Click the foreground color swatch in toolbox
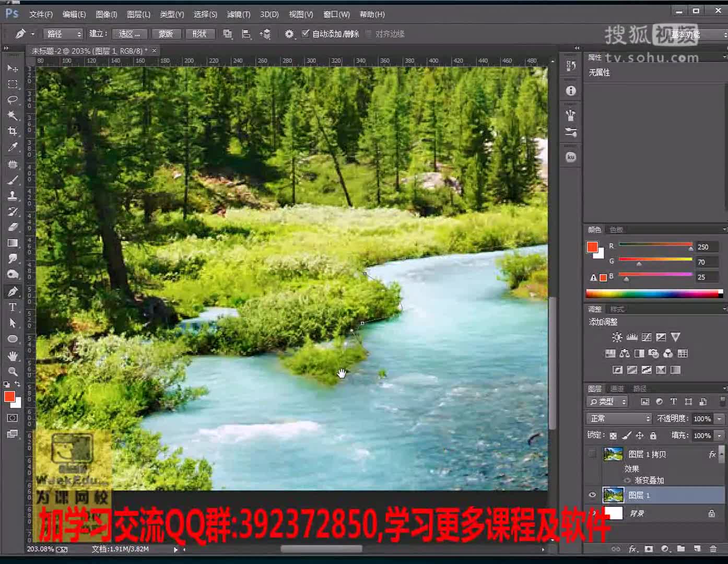728x564 pixels. pyautogui.click(x=9, y=396)
